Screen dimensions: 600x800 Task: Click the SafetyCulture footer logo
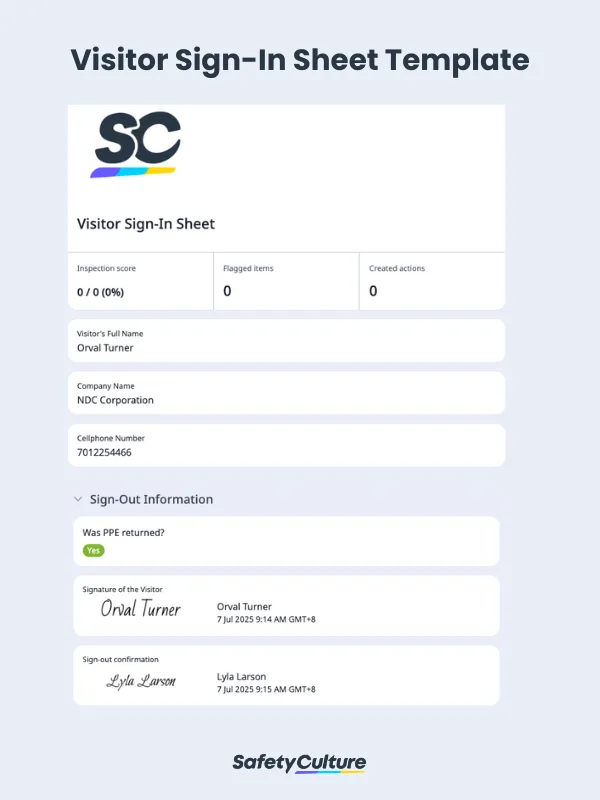[299, 763]
